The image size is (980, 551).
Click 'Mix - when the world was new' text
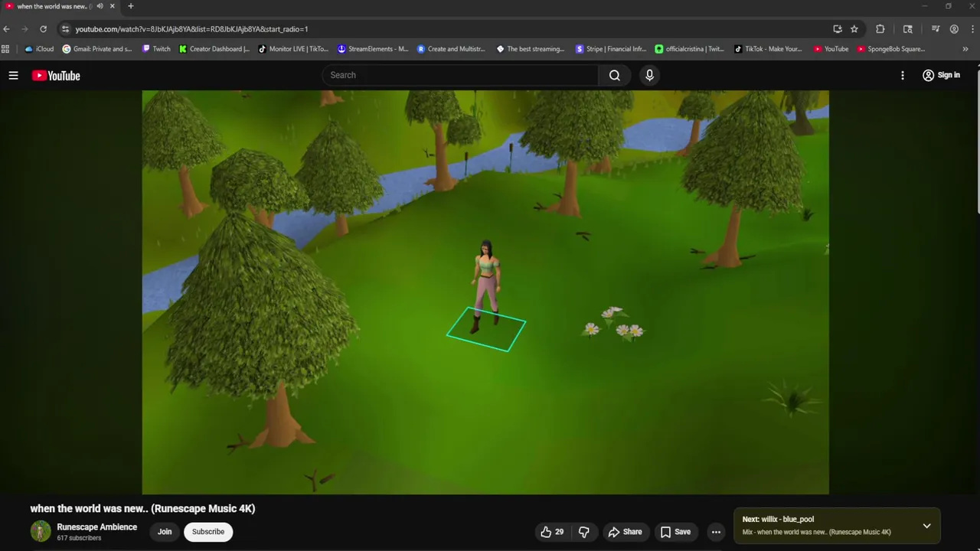pyautogui.click(x=816, y=532)
